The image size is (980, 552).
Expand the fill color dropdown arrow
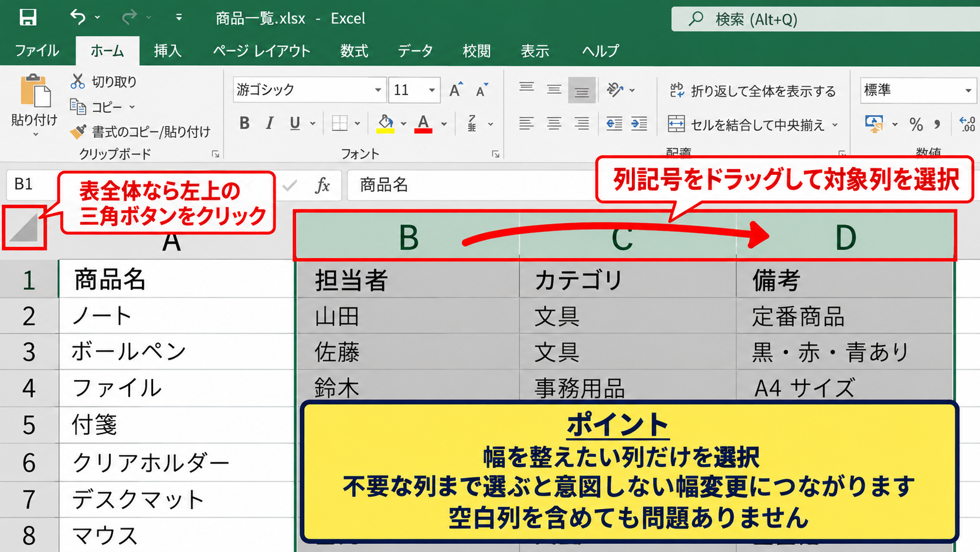(403, 124)
